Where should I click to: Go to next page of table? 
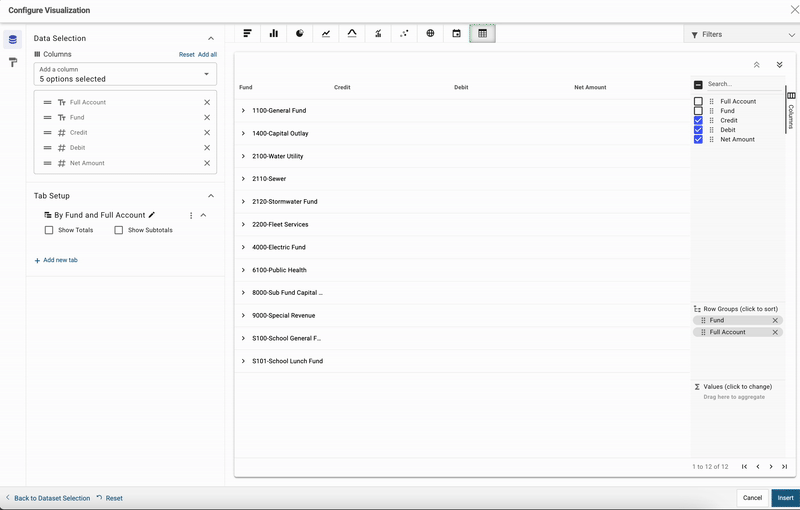[x=771, y=467]
